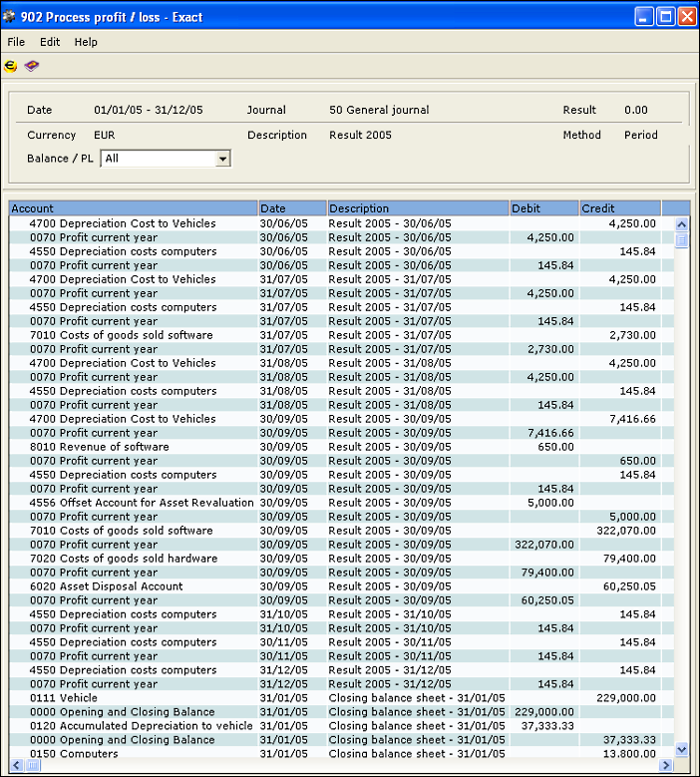Screen dimensions: 700x777
Task: Click the vertical scrollbar up arrow
Action: (x=682, y=224)
